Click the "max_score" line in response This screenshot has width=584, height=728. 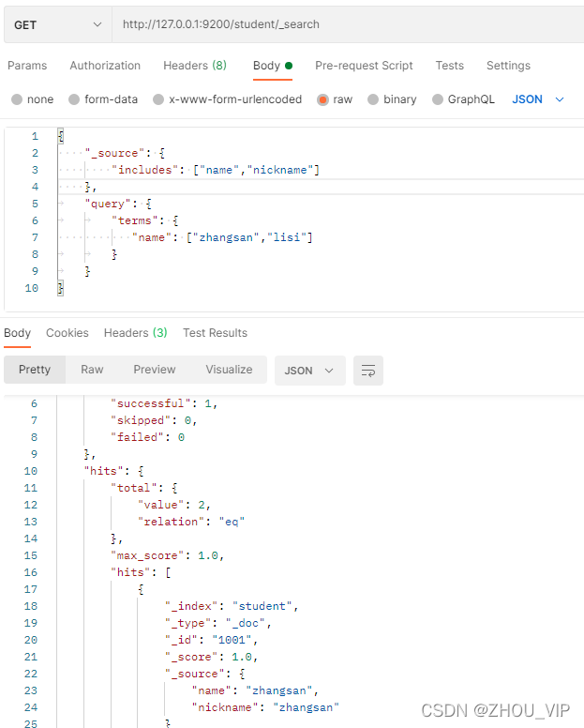pos(168,555)
